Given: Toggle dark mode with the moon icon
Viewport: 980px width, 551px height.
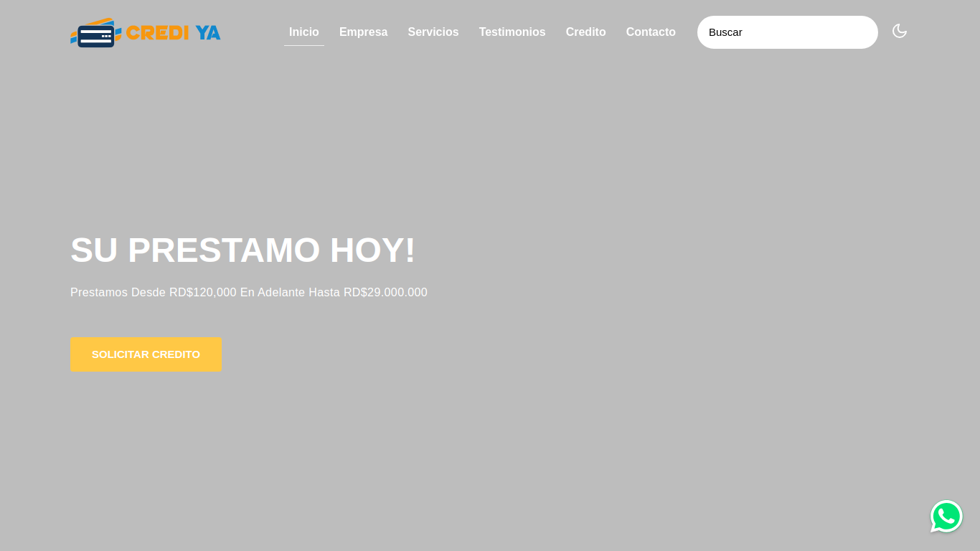Looking at the screenshot, I should click(x=900, y=31).
